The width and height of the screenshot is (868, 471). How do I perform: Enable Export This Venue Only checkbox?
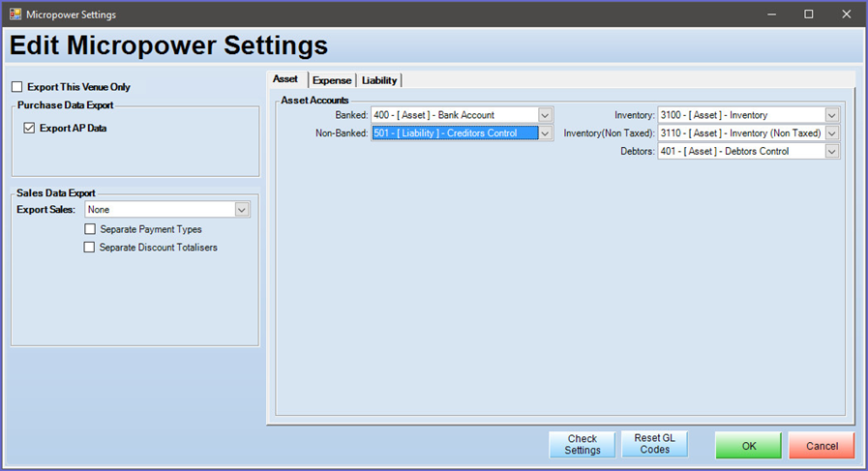click(x=17, y=87)
